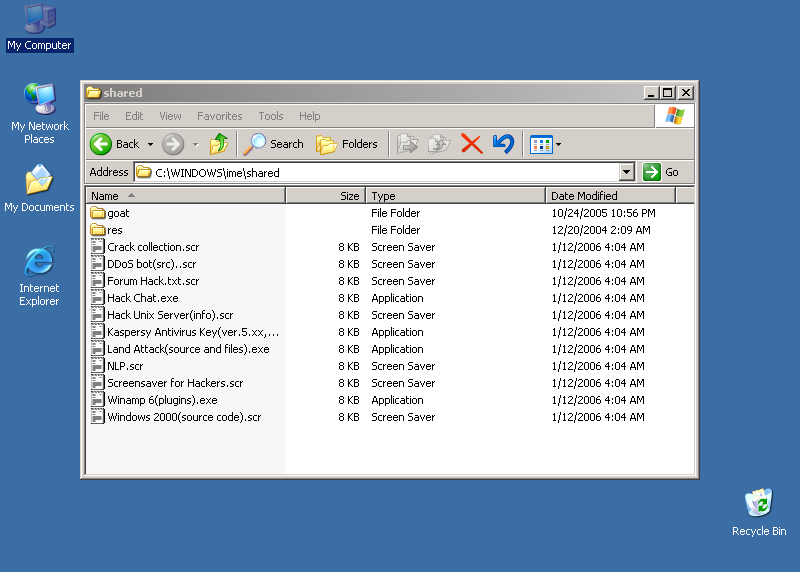Image resolution: width=800 pixels, height=572 pixels.
Task: Open the Tools menu
Action: (x=270, y=116)
